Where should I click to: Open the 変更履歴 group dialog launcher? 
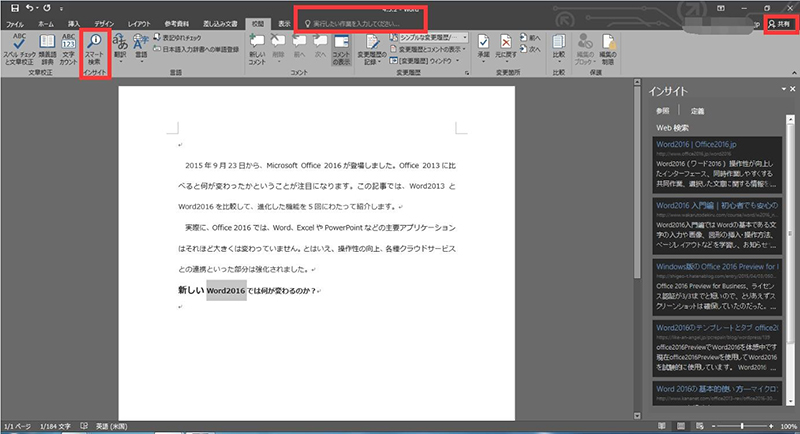tap(467, 73)
